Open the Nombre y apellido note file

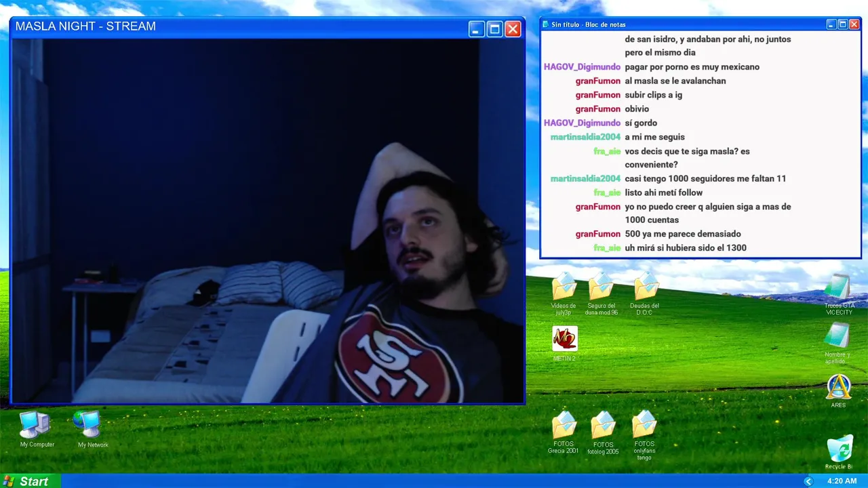(838, 343)
